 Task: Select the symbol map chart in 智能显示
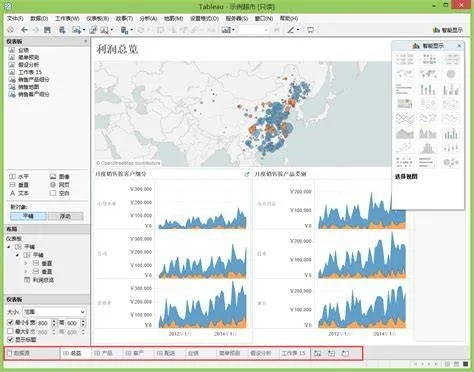[x=405, y=74]
